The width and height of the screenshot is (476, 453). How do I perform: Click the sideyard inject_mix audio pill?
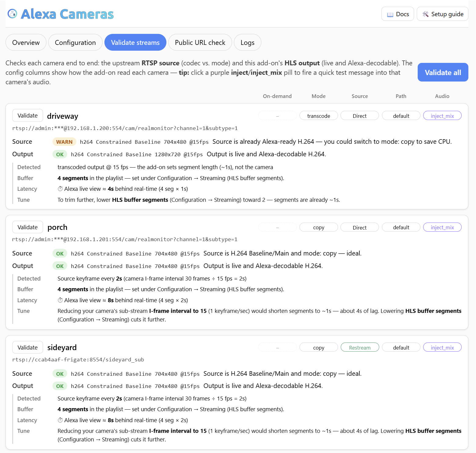pos(442,347)
